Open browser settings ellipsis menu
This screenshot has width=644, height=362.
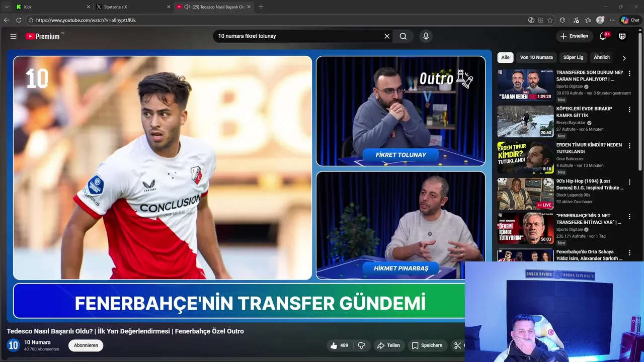click(x=612, y=20)
